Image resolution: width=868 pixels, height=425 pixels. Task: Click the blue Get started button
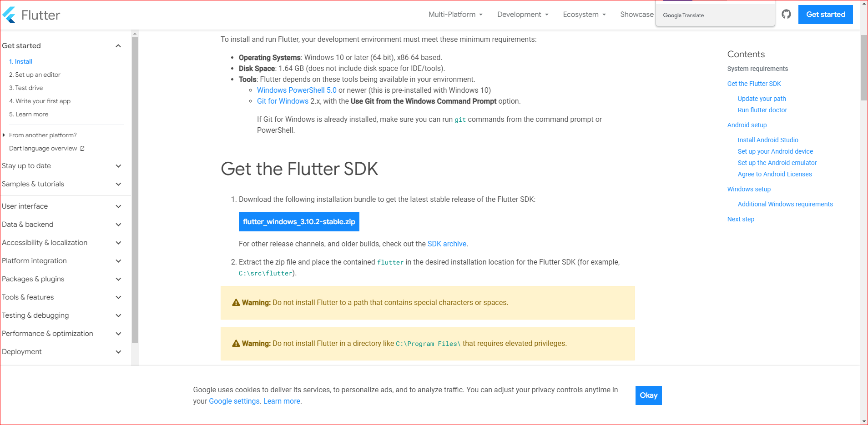coord(825,15)
